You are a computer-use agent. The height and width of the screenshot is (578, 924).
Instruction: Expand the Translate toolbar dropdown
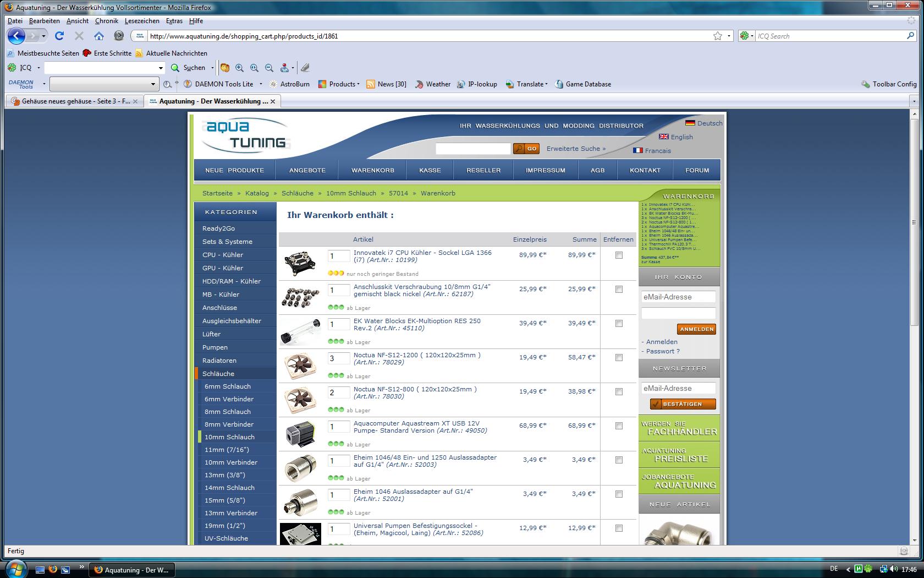[x=546, y=84]
